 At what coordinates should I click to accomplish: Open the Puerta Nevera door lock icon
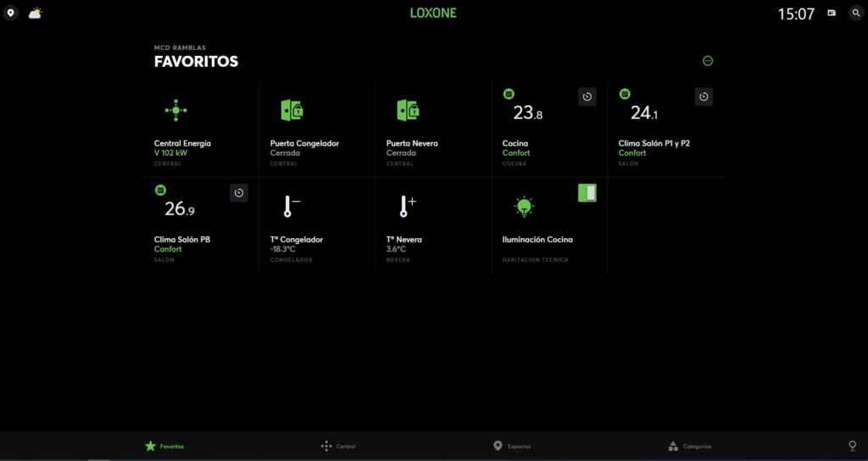(408, 110)
